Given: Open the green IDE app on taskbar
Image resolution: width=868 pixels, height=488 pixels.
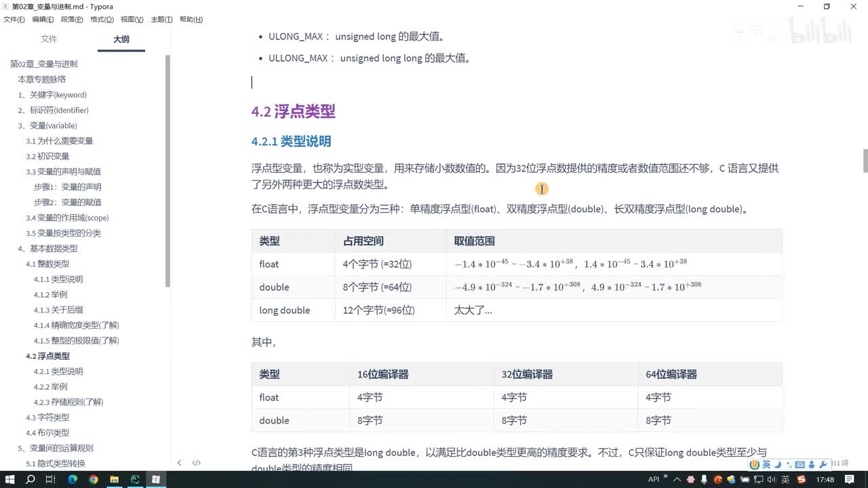Looking at the screenshot, I should (135, 479).
